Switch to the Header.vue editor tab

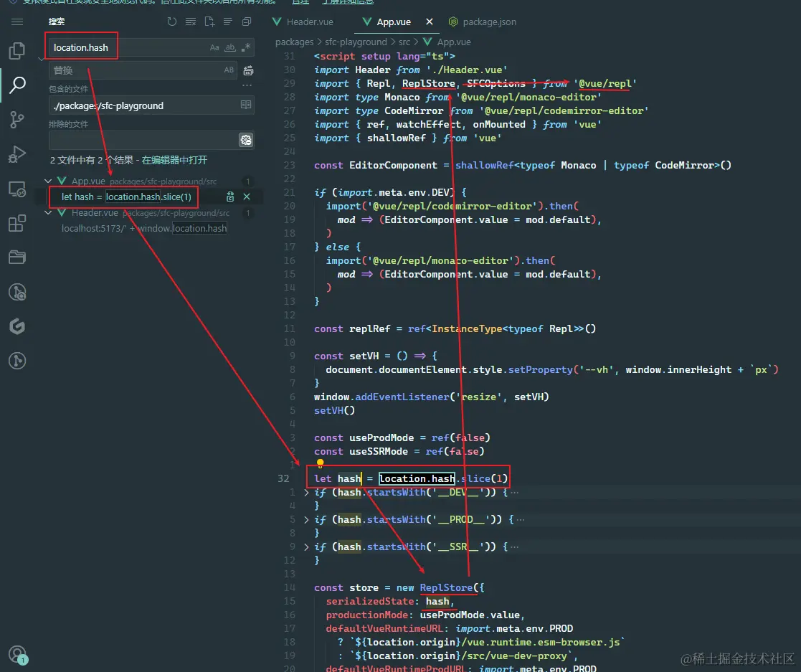click(303, 22)
